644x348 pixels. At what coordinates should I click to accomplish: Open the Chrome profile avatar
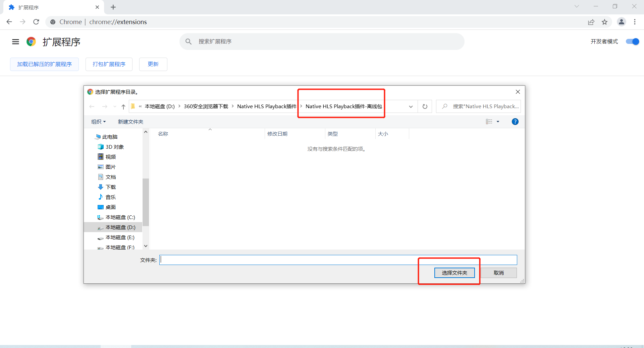(622, 22)
